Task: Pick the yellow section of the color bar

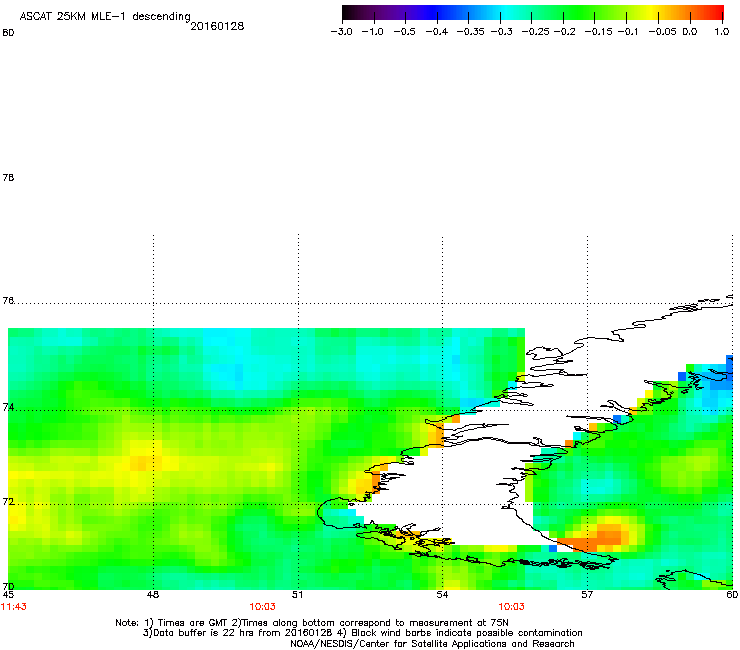Action: [x=651, y=13]
